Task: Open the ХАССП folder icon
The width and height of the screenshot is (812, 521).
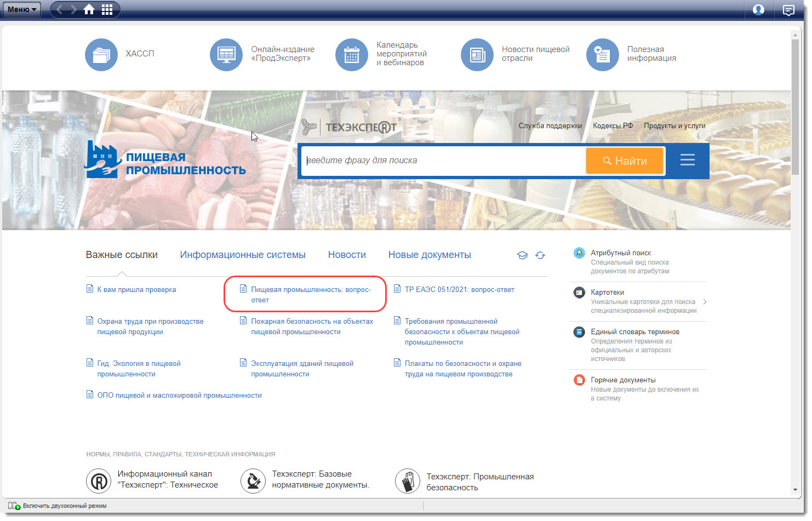Action: tap(101, 54)
